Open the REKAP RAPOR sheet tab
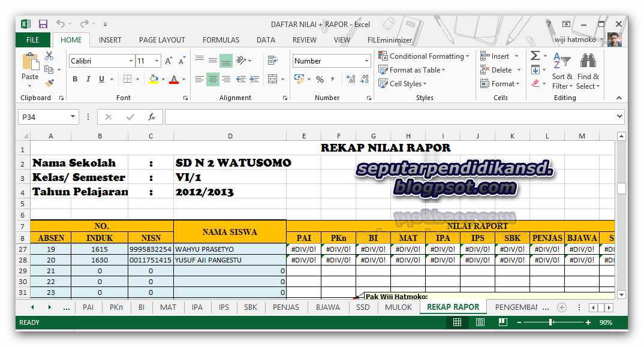Viewport: 644px width, 347px height. pyautogui.click(x=453, y=306)
